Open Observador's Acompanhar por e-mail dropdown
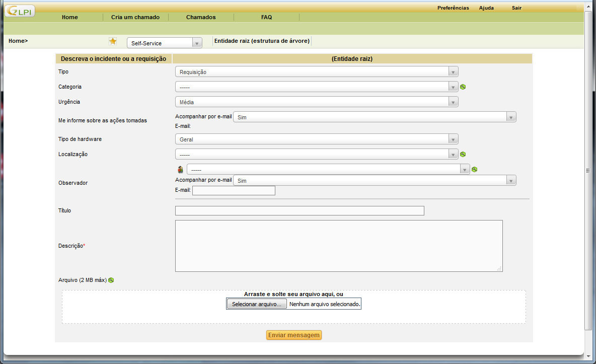This screenshot has width=596, height=364. tap(374, 181)
